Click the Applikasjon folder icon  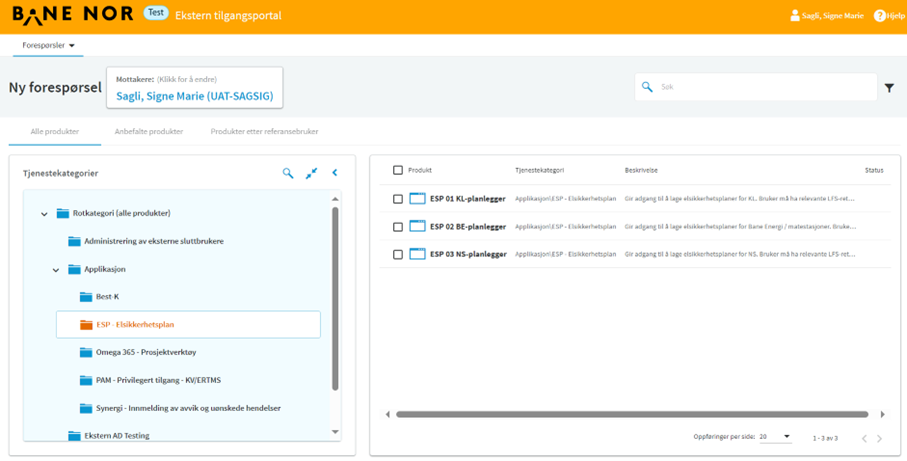(74, 269)
